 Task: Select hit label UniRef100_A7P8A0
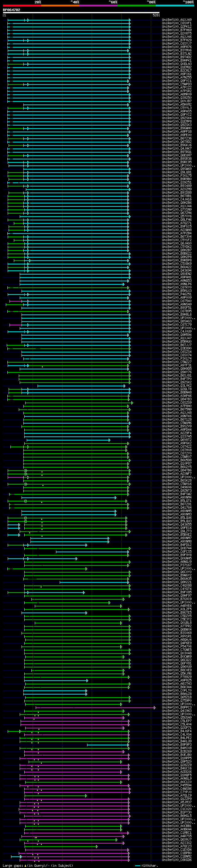point(177,406)
